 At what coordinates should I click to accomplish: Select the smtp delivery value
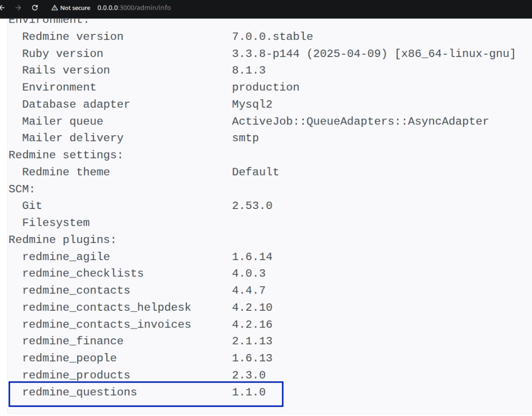(x=245, y=138)
